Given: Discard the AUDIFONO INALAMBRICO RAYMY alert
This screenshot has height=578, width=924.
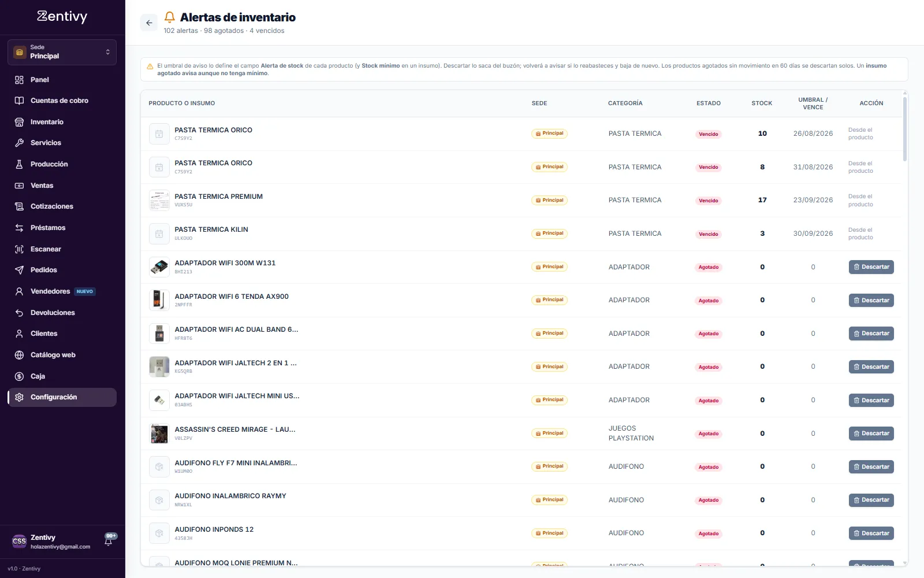Looking at the screenshot, I should click(871, 500).
